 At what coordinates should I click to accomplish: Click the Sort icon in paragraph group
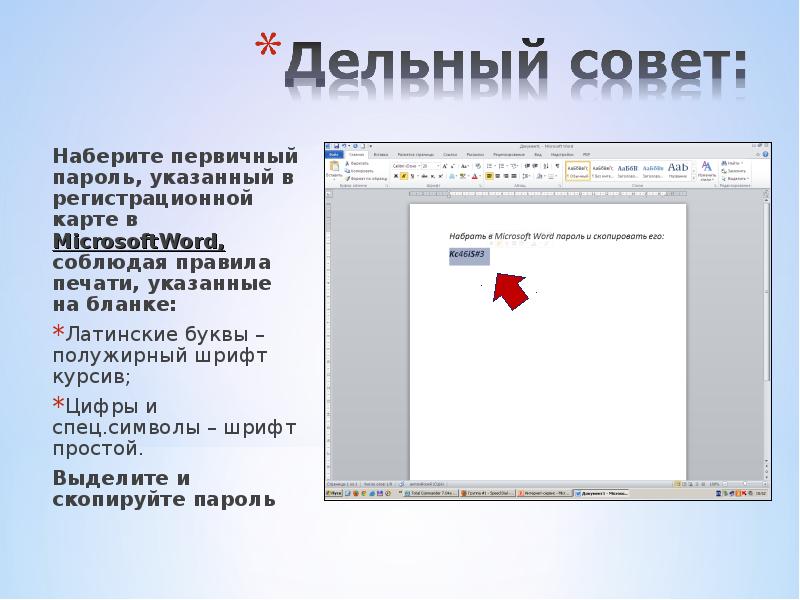tap(546, 166)
